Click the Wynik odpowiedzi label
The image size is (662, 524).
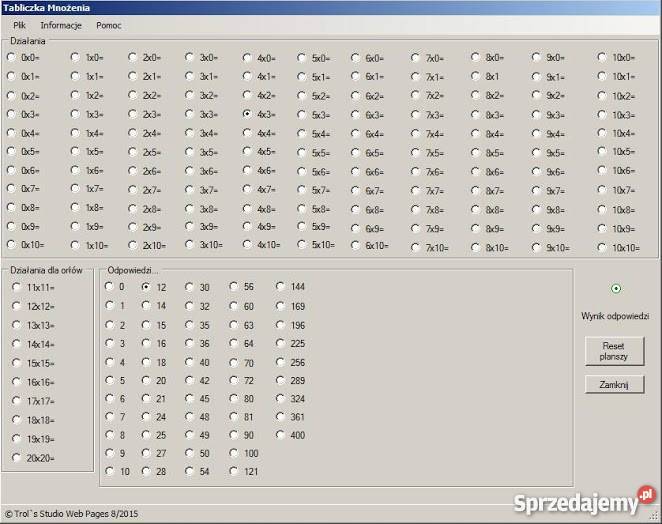click(x=615, y=316)
